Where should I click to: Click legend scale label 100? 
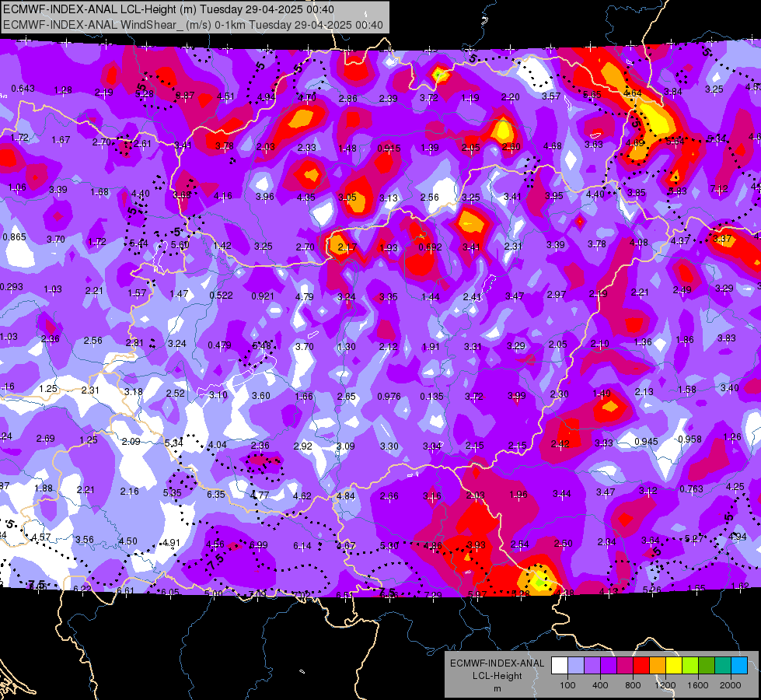tap(567, 685)
